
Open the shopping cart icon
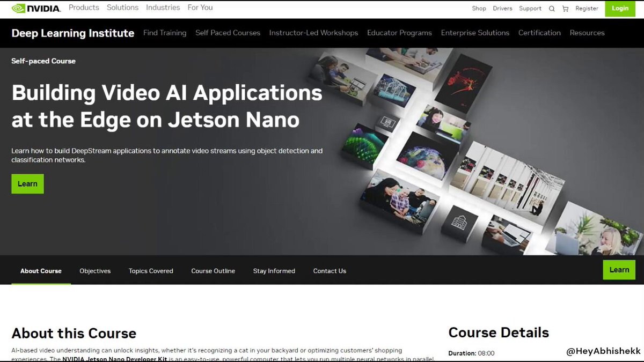(x=565, y=9)
